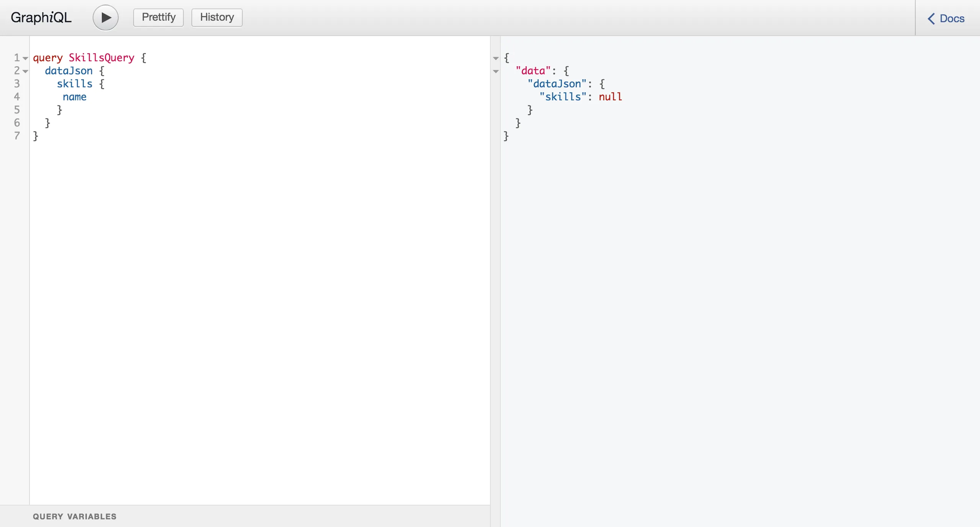Click the "dataJson" key in results pane

(x=557, y=84)
